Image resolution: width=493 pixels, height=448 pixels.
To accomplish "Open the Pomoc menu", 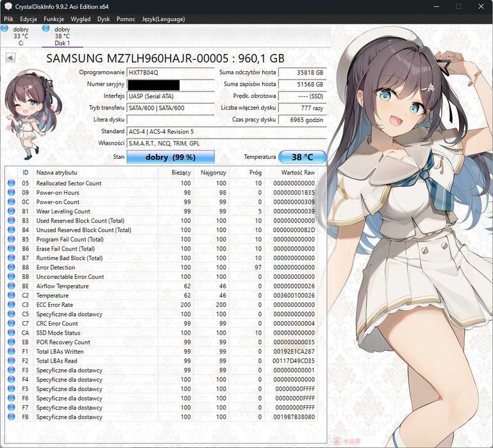I will coord(126,19).
